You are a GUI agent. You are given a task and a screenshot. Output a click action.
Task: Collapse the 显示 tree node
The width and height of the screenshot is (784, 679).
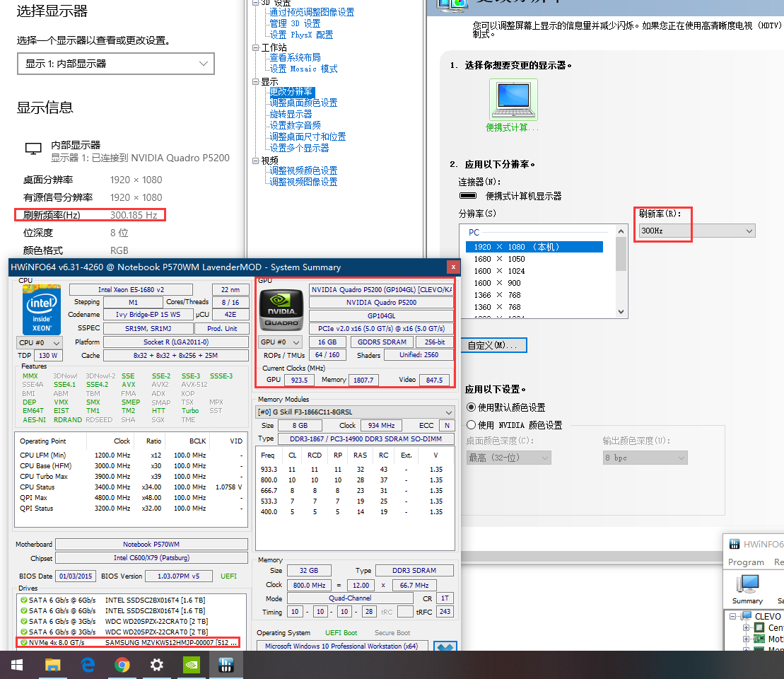click(255, 81)
